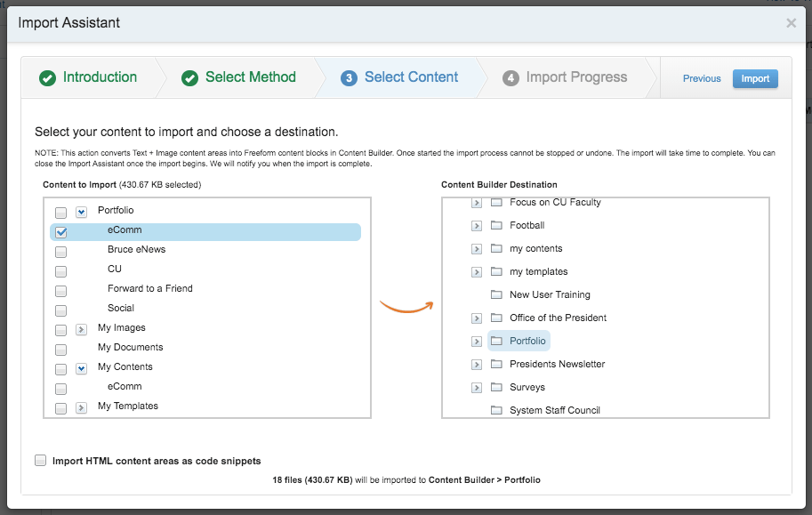
Task: Click the Surveys folder icon
Action: click(x=496, y=387)
